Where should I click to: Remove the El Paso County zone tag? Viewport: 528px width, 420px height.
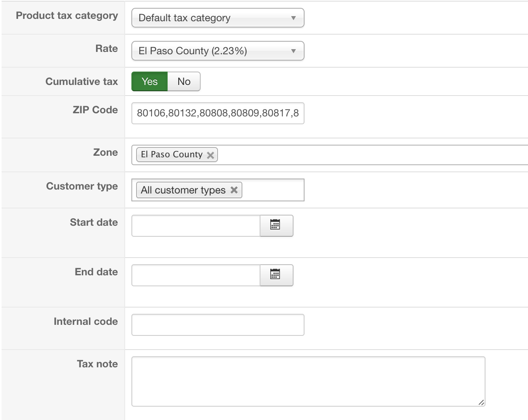210,155
